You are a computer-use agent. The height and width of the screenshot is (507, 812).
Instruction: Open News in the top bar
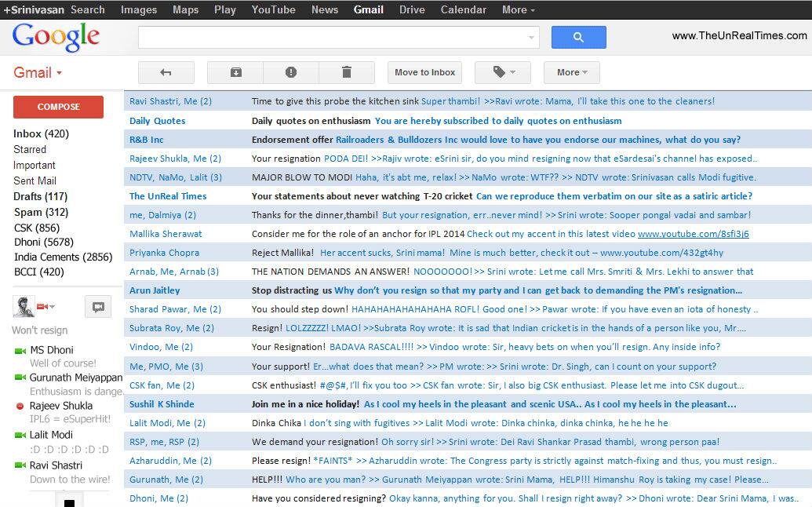tap(325, 10)
